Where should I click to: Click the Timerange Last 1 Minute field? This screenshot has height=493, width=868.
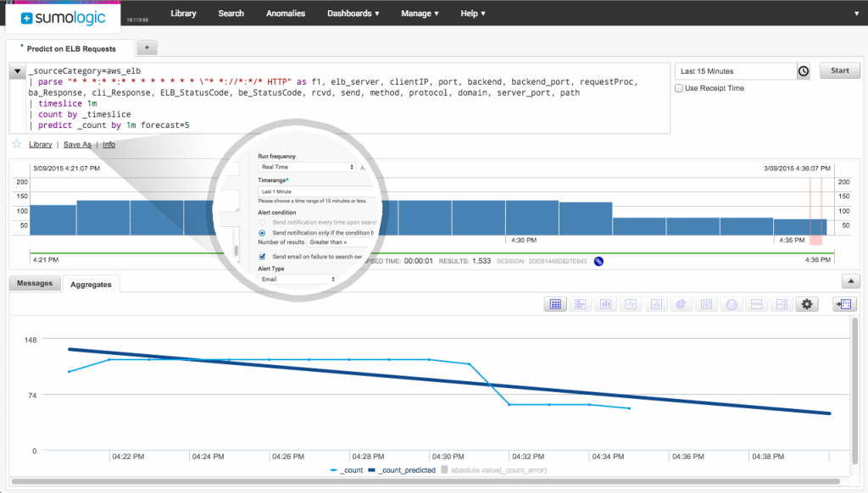pos(317,191)
